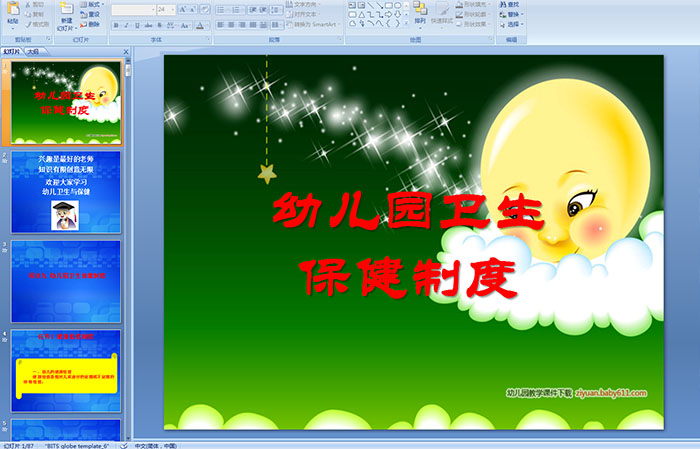
Task: Toggle Center paragraph alignment
Action: tap(231, 25)
